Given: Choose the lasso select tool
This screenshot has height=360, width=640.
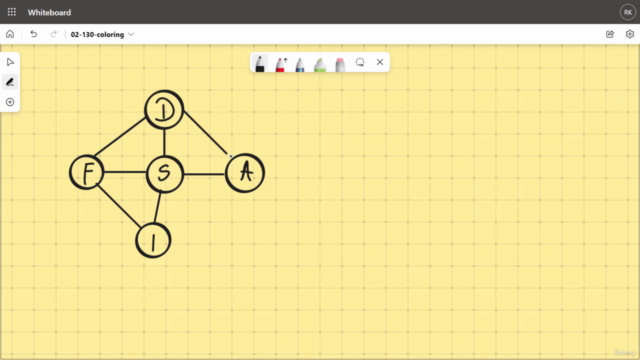Looking at the screenshot, I should (360, 62).
